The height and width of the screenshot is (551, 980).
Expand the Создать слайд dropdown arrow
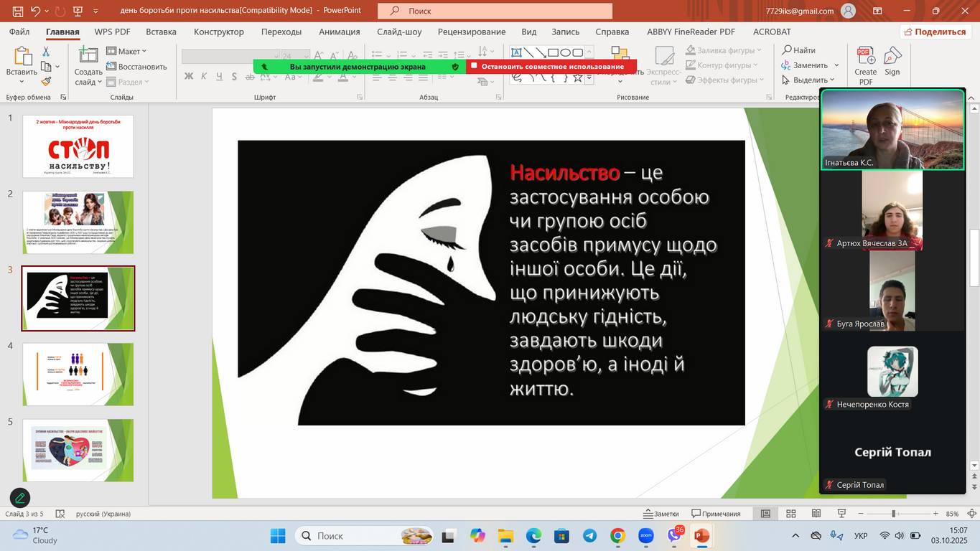click(89, 83)
